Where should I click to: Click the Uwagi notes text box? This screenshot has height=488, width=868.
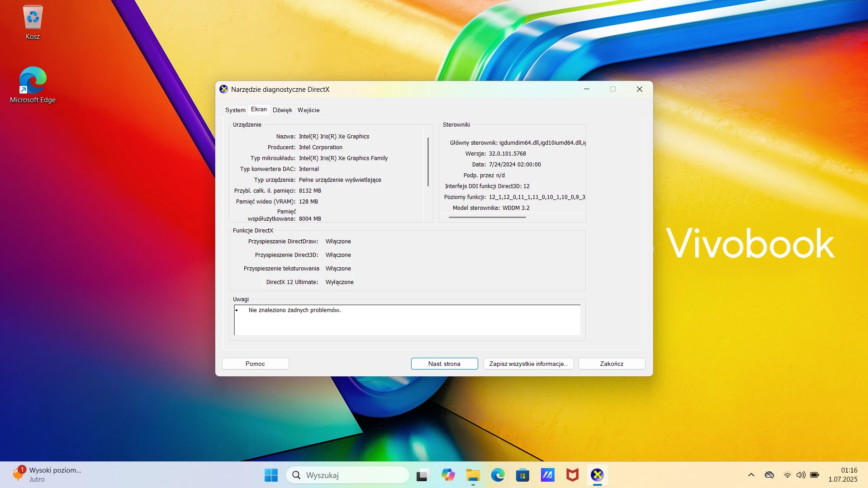coord(407,320)
